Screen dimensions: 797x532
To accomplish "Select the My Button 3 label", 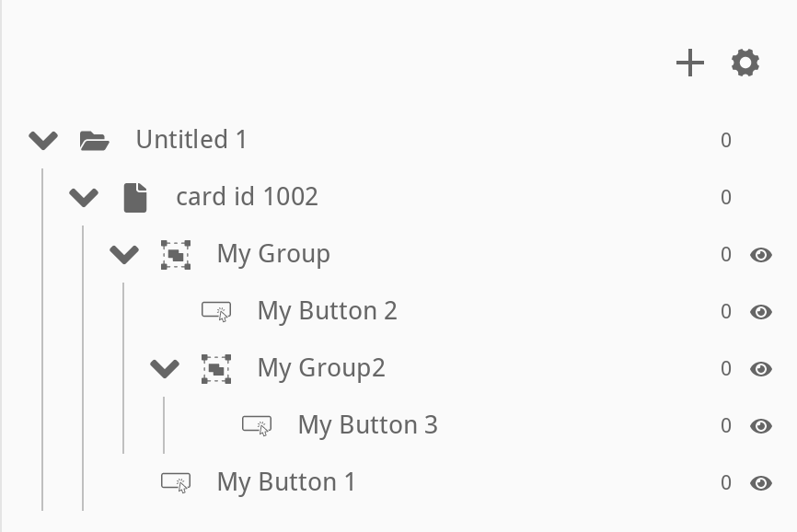I will (367, 425).
